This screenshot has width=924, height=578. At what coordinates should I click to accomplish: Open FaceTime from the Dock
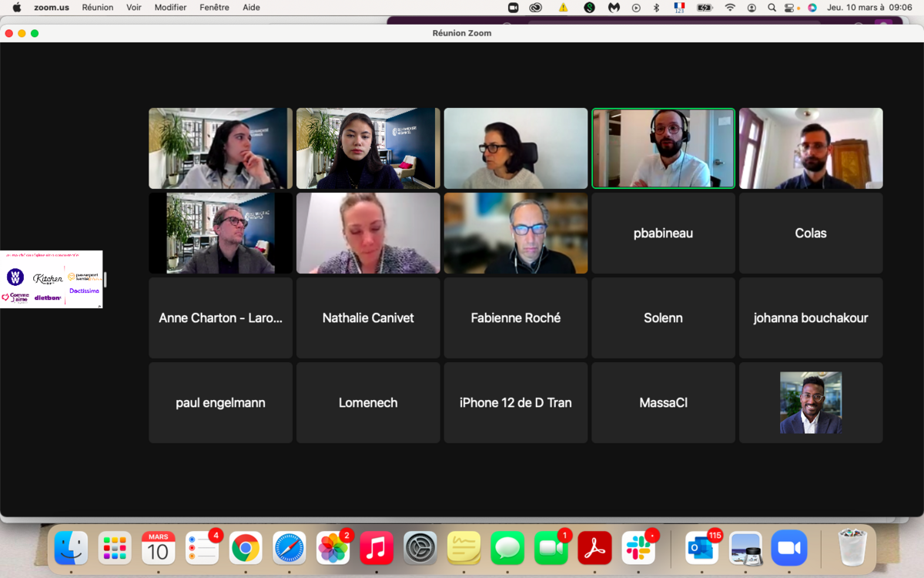point(551,548)
